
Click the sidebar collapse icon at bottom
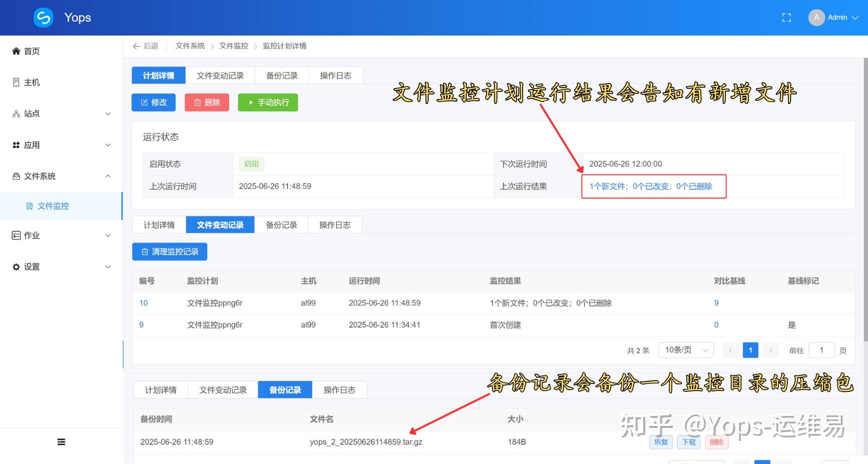point(61,441)
